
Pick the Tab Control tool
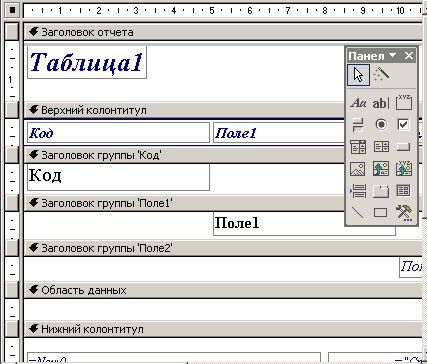point(381,191)
